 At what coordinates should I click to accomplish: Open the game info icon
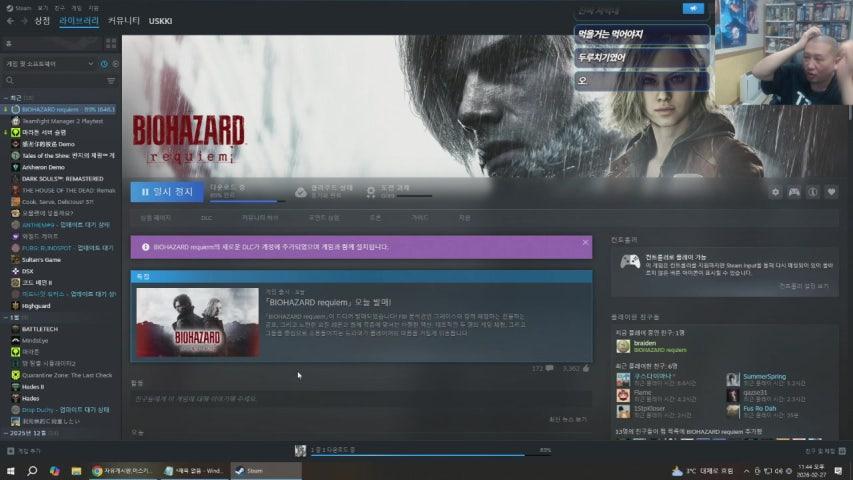813,192
